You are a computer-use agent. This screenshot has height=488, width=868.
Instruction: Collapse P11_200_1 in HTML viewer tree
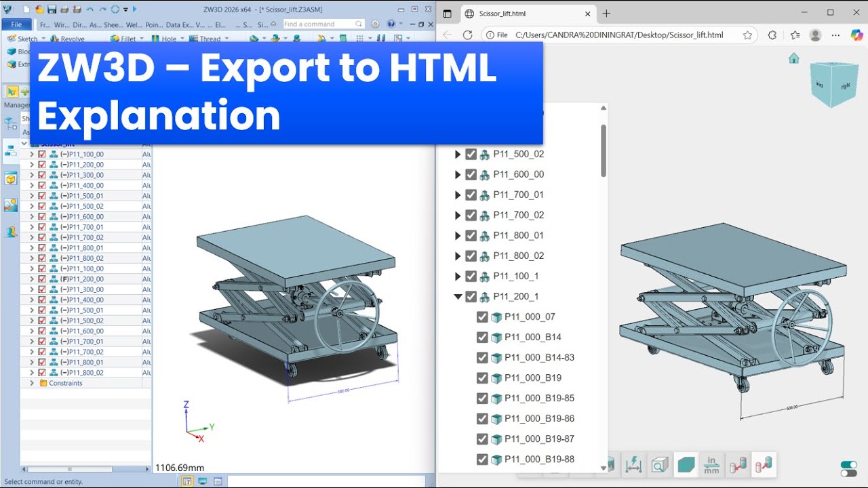458,296
